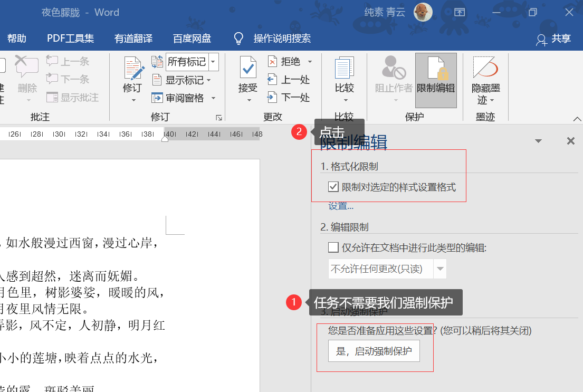Screen dimensions: 583x392
Task: Check 仅允许在文档中进行此类型的编辑 checkbox
Action: point(333,247)
